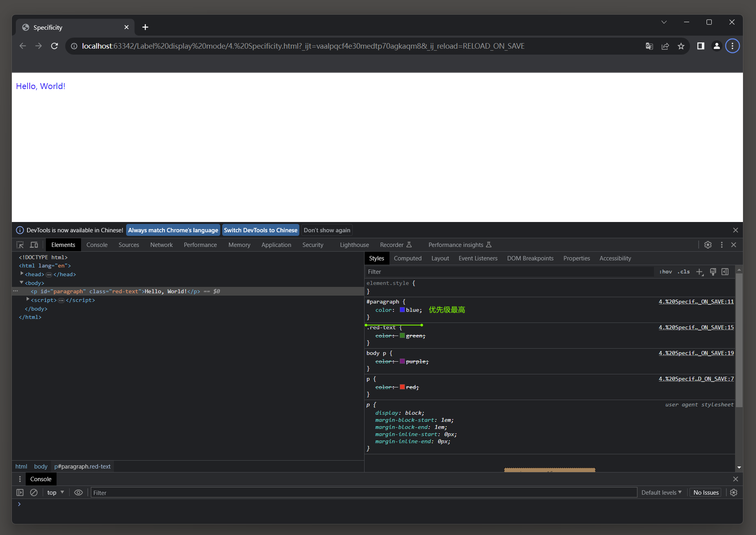756x535 pixels.
Task: Create a live expression eye icon
Action: pyautogui.click(x=78, y=493)
